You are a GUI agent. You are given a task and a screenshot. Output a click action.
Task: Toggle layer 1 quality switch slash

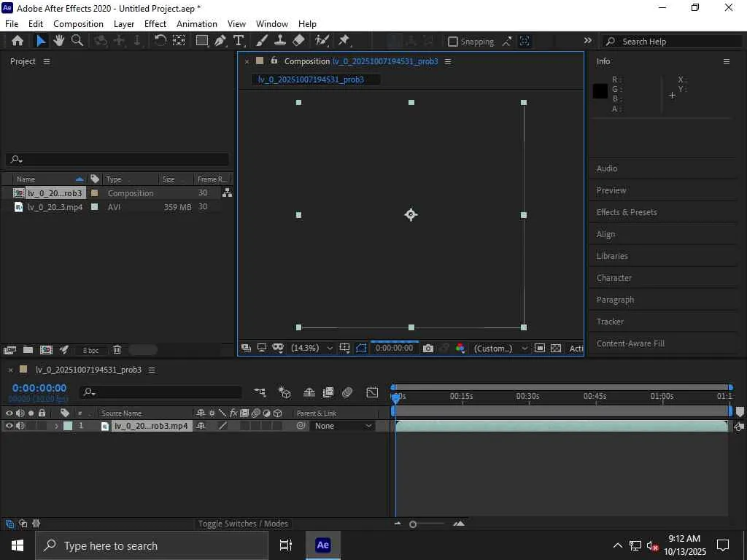(222, 426)
